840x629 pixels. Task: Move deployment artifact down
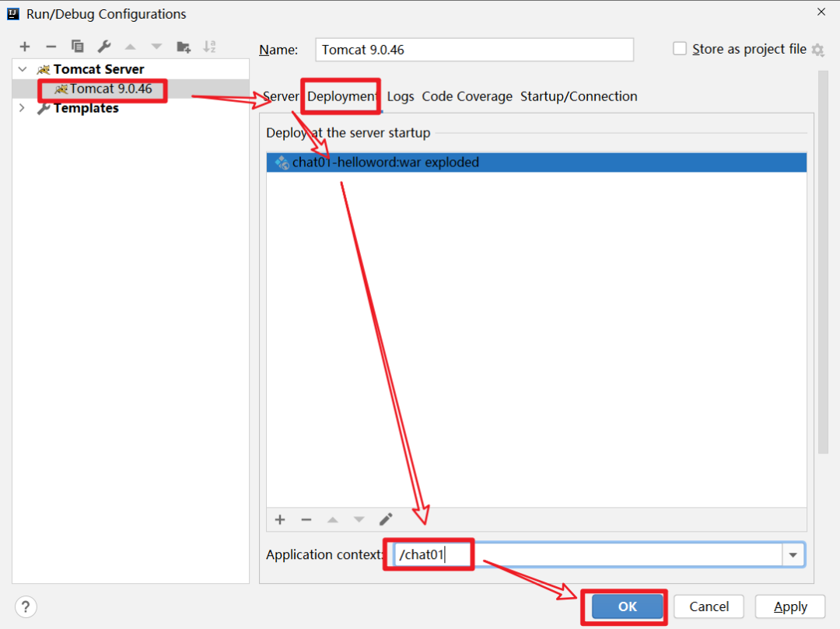pyautogui.click(x=359, y=520)
